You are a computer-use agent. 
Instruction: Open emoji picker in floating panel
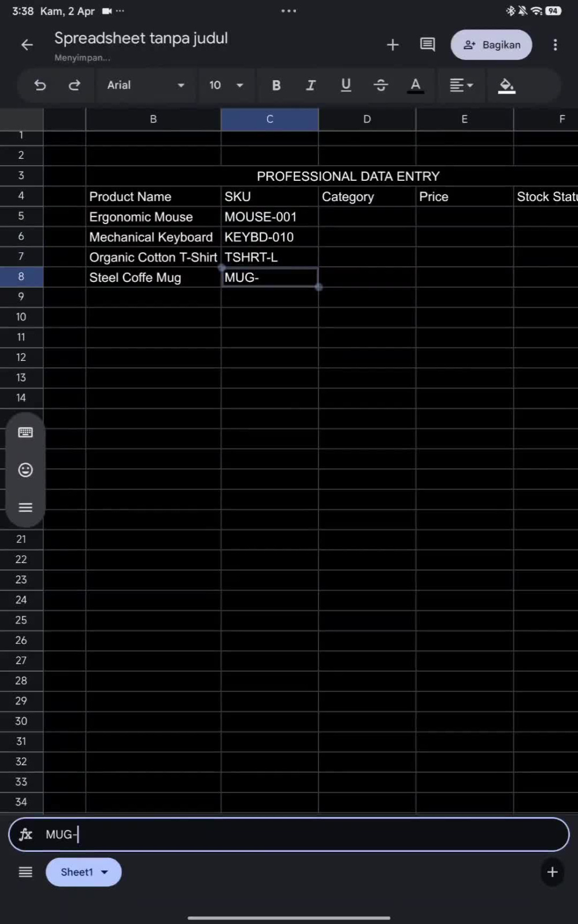(x=25, y=470)
